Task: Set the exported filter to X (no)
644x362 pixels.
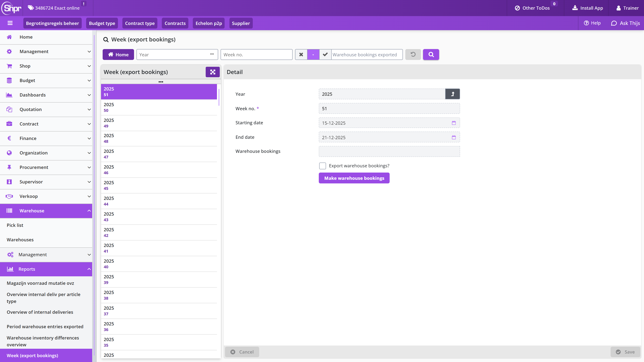Action: click(x=301, y=55)
